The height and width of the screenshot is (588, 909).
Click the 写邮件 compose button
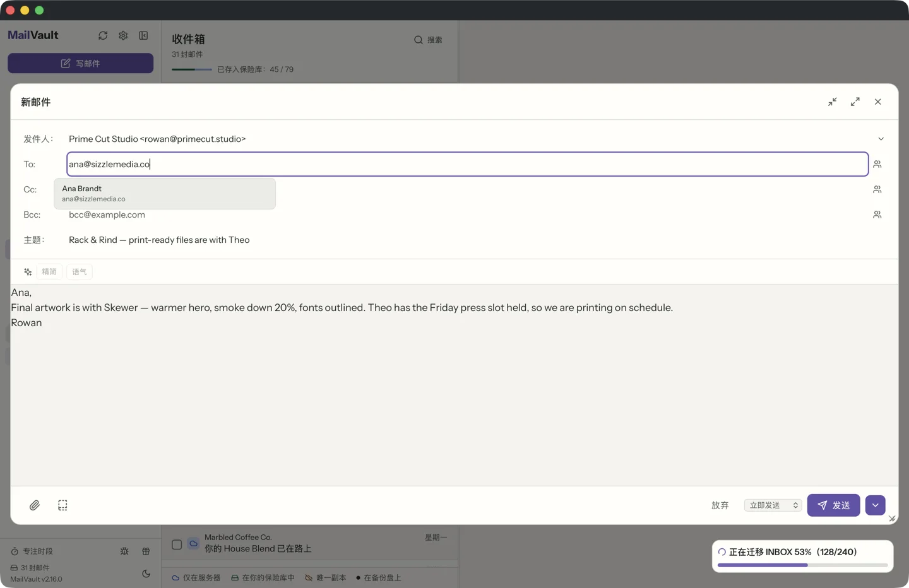tap(80, 63)
